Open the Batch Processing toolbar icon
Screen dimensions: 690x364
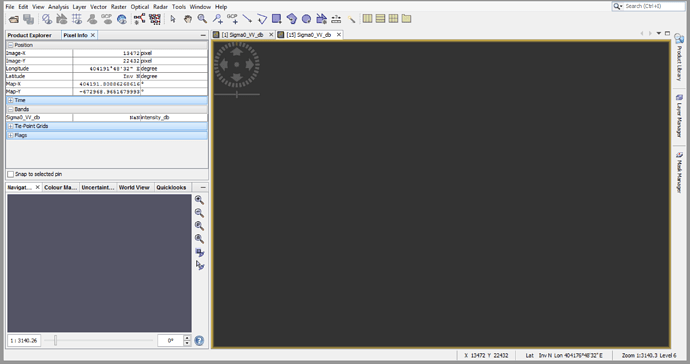click(x=155, y=19)
